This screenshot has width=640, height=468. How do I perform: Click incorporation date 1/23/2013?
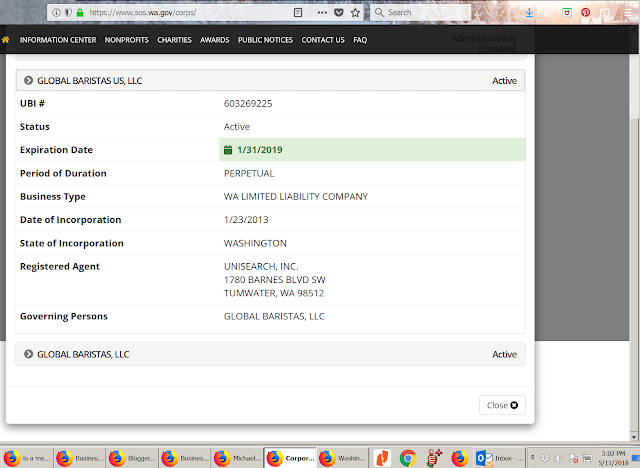click(246, 220)
